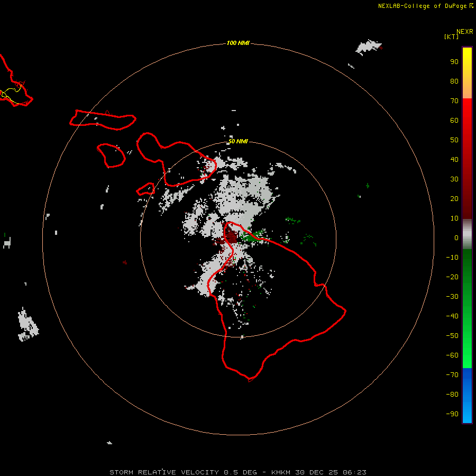This screenshot has height=476, width=476.
Task: Click the -20 value on the velocity scale
Action: pyautogui.click(x=452, y=277)
